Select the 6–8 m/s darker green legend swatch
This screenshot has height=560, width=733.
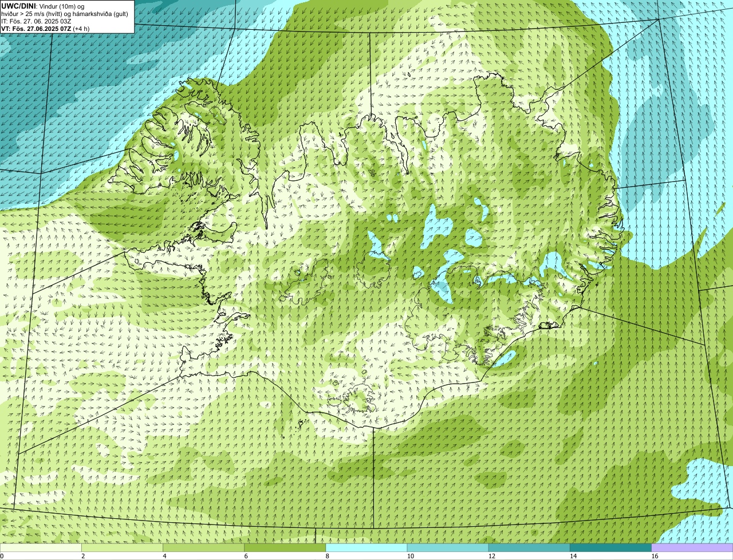click(x=285, y=547)
